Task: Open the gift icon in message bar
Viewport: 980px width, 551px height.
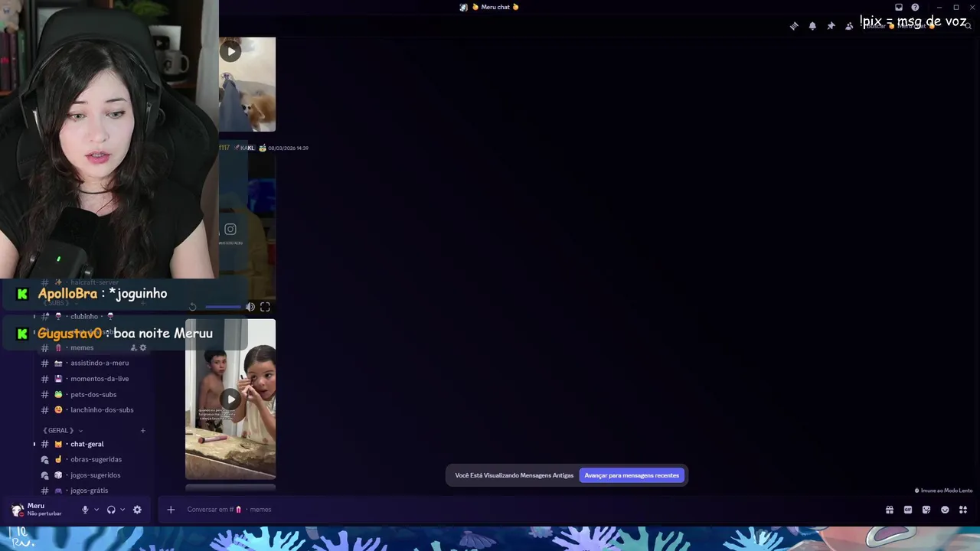Action: click(x=890, y=510)
